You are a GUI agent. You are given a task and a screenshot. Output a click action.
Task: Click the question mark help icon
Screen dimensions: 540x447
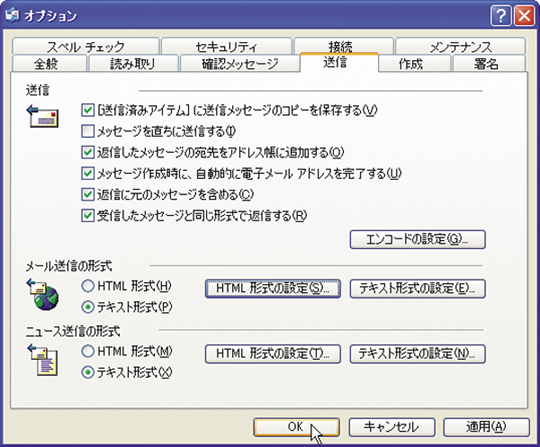[x=501, y=15]
